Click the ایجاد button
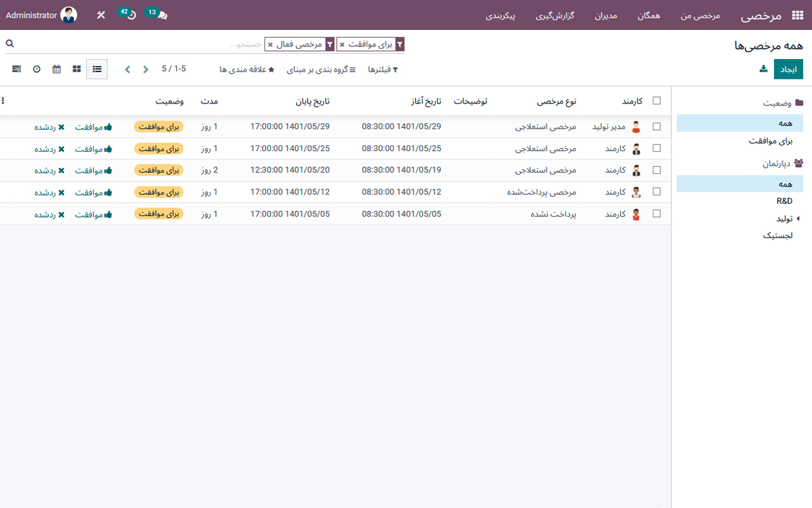The image size is (812, 508). tap(789, 69)
